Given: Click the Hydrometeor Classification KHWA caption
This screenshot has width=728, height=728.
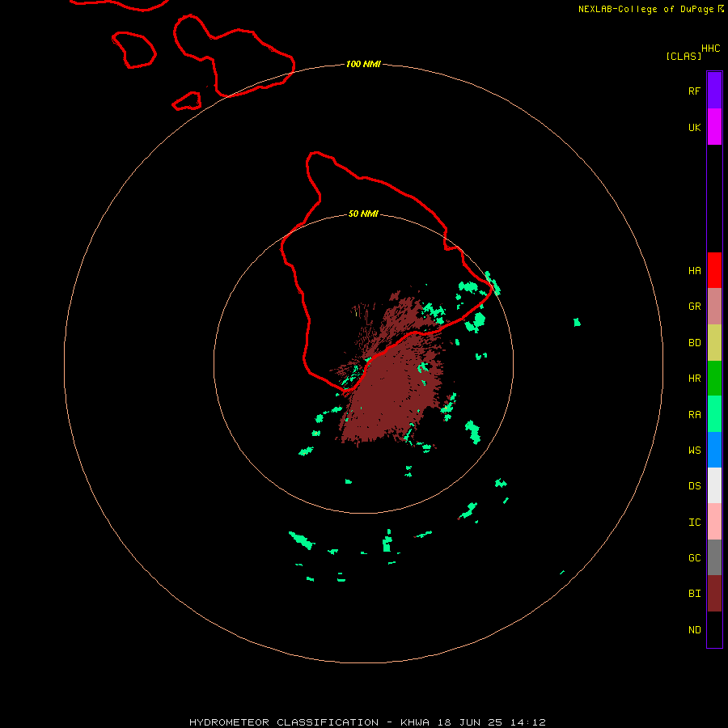Looking at the screenshot, I should click(x=367, y=722).
